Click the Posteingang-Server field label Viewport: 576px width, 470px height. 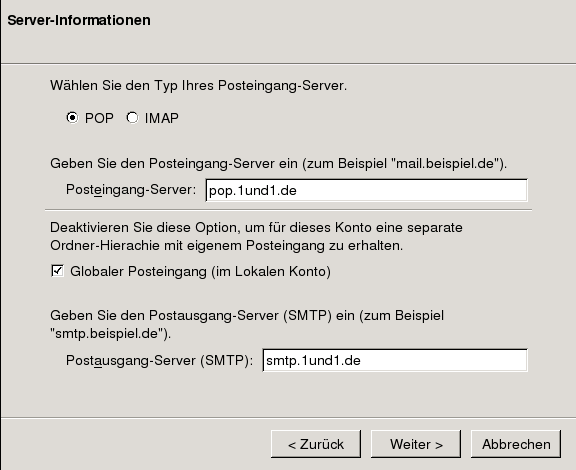(131, 190)
